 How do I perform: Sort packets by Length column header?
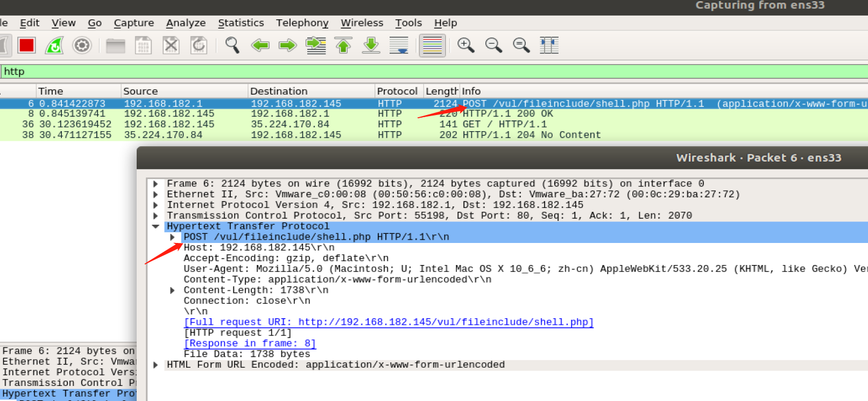(x=441, y=91)
